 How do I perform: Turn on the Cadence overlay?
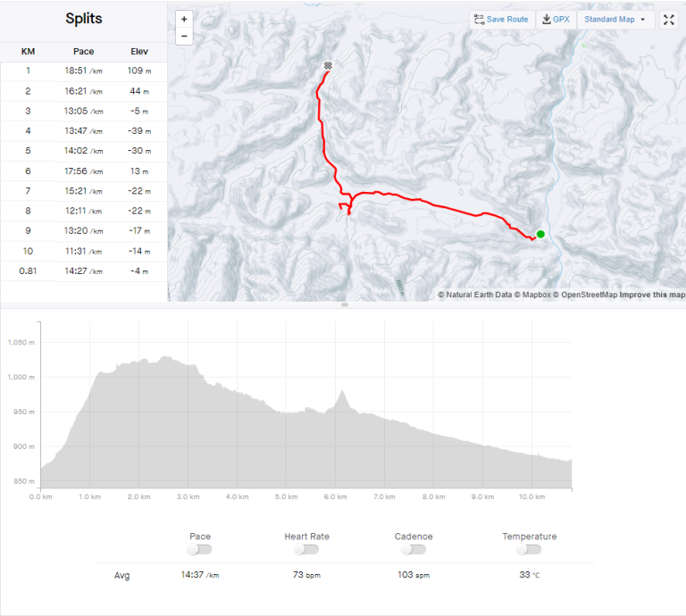click(413, 550)
